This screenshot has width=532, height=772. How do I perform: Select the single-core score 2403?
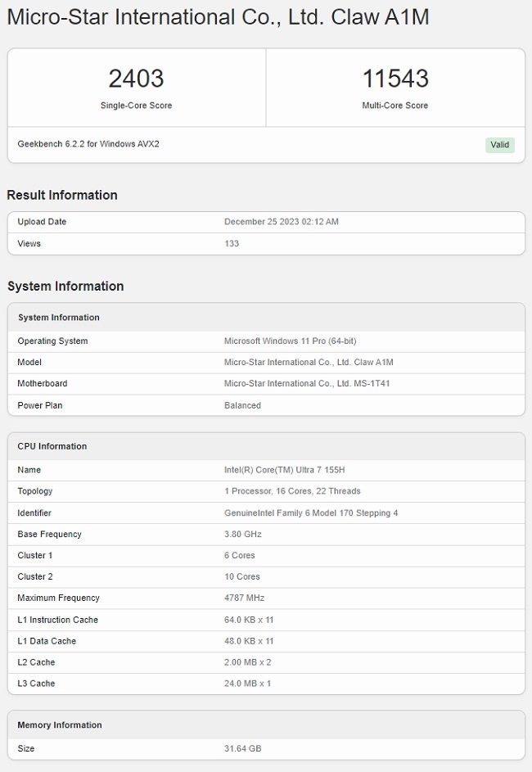click(136, 79)
